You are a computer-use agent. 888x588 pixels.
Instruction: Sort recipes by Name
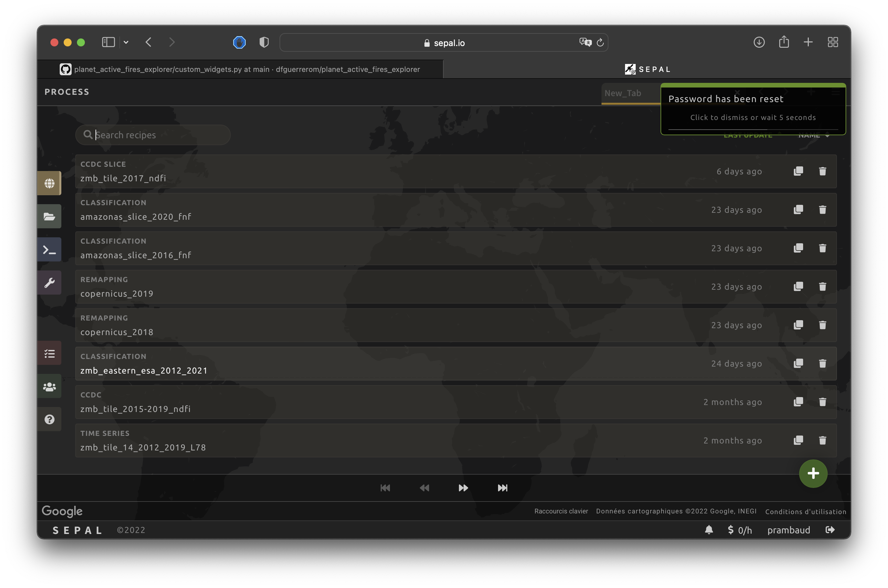[x=810, y=136]
